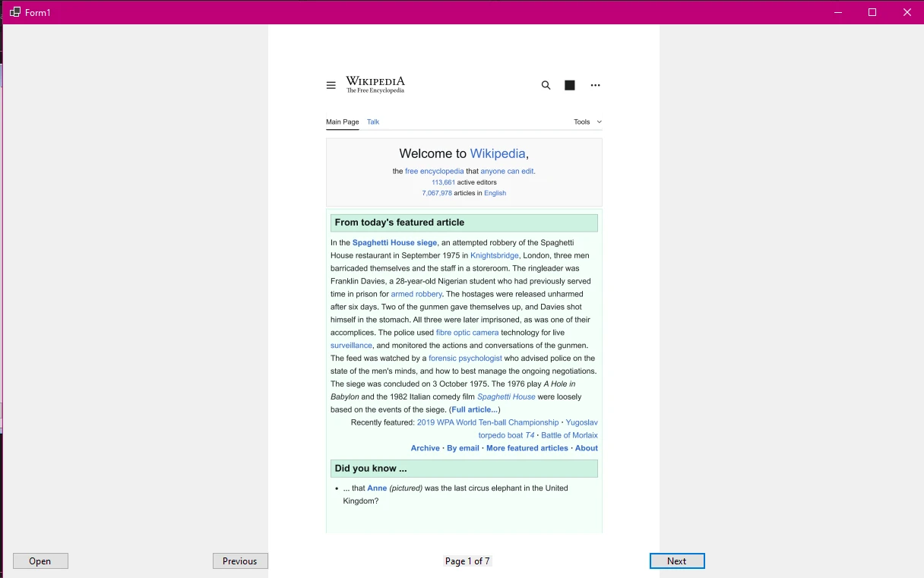Open the Battle of Morlaix link
The width and height of the screenshot is (924, 578).
(x=569, y=434)
